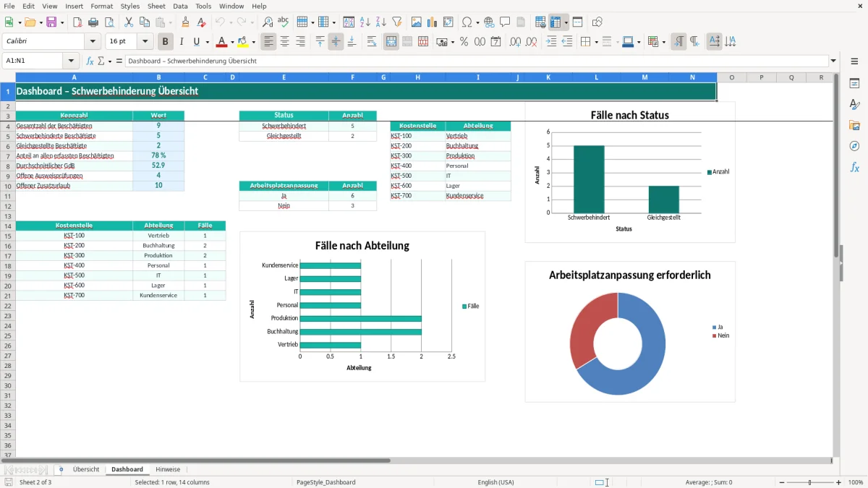Format cell as percent
This screenshot has height=488, width=868.
[x=464, y=42]
